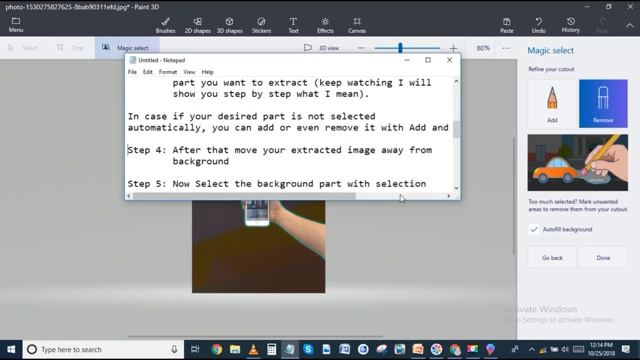Open the 2D shapes tool
This screenshot has height=360, width=640.
(198, 25)
